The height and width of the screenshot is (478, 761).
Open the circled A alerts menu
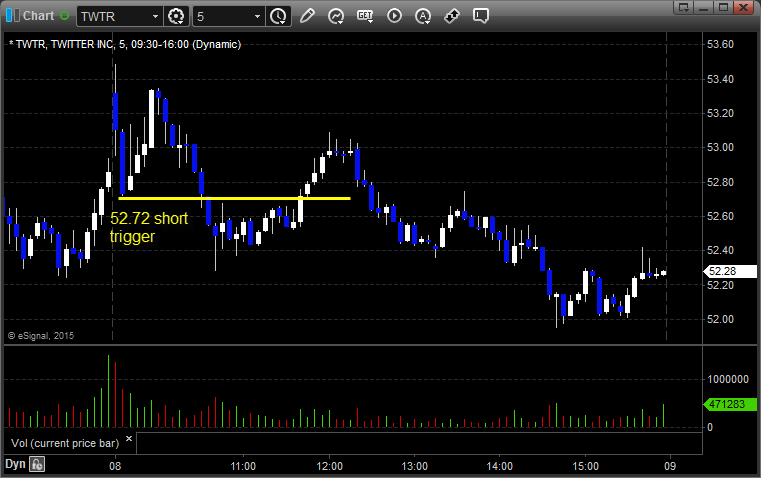(423, 16)
